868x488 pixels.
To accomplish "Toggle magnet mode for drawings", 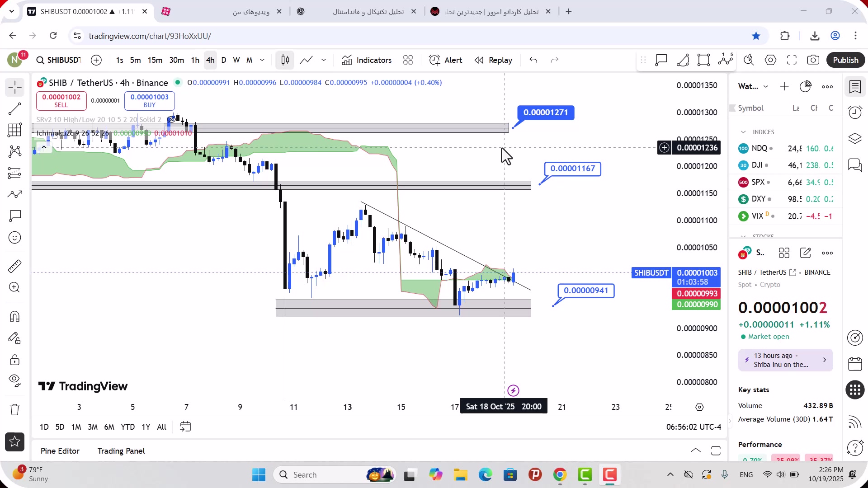I will [x=14, y=317].
